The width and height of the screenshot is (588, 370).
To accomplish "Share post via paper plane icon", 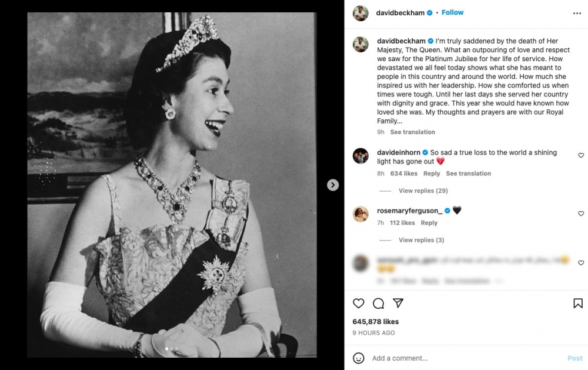I will click(398, 304).
